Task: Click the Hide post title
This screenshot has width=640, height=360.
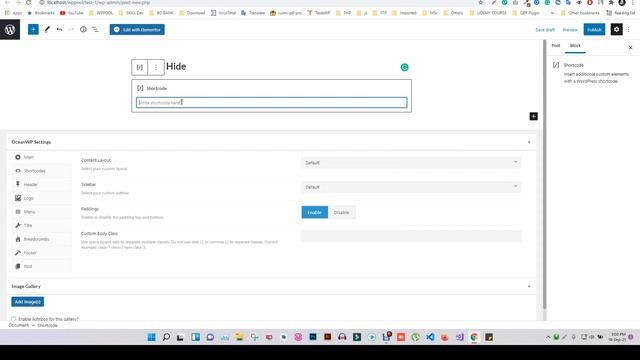Action: (x=176, y=67)
